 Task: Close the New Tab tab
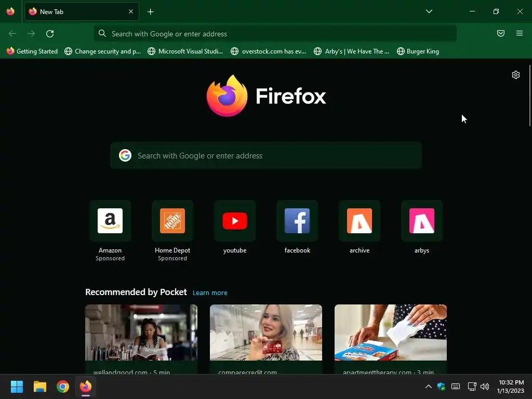[130, 11]
